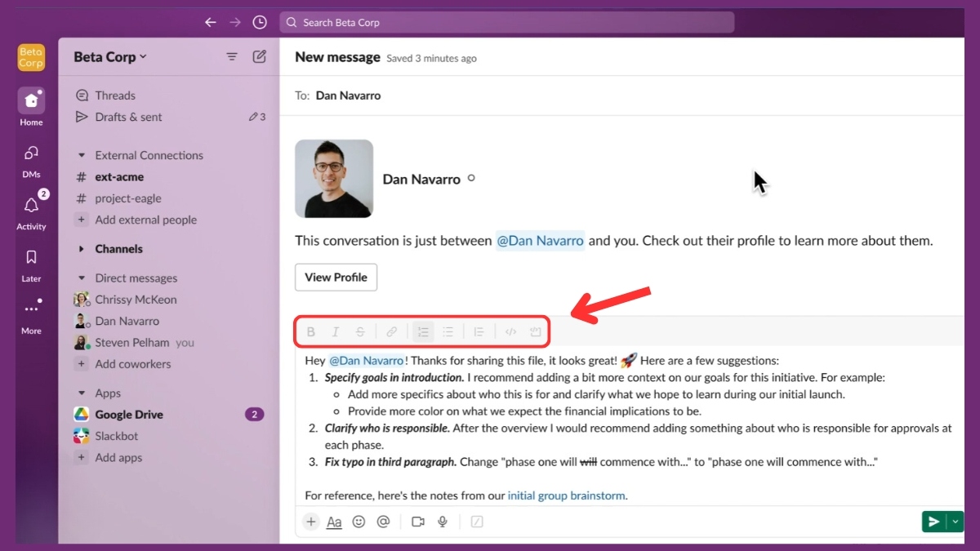
Task: Toggle italic formatting in the composer
Action: pyautogui.click(x=335, y=331)
